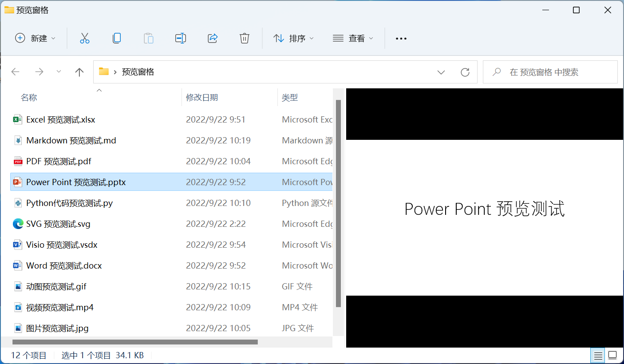Select 视频预览测试.mp4 file

point(60,307)
